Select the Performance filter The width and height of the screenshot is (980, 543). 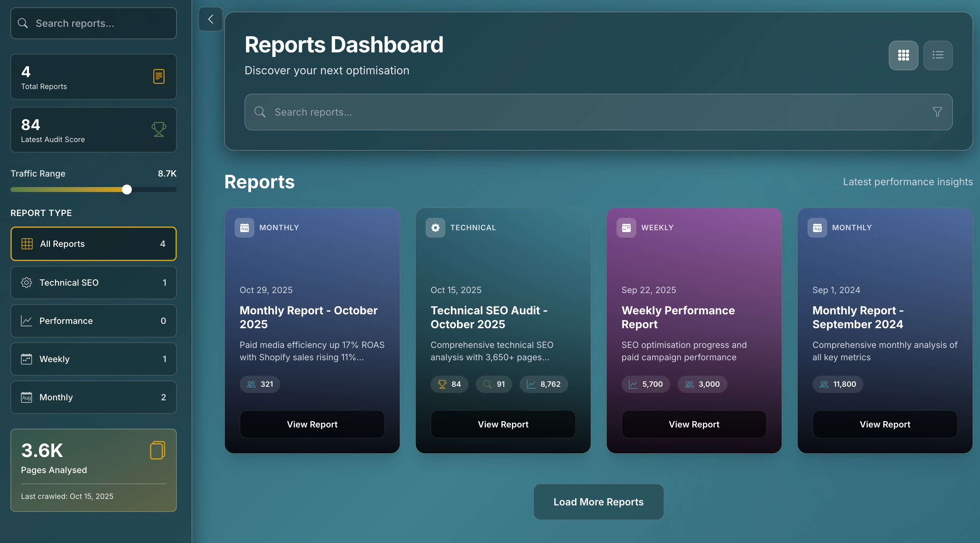94,320
